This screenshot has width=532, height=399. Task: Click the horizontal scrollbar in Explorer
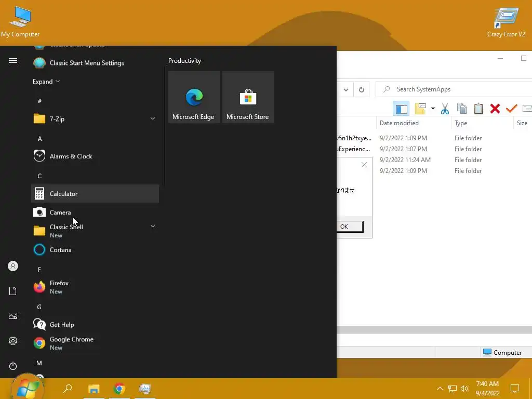pyautogui.click(x=434, y=330)
